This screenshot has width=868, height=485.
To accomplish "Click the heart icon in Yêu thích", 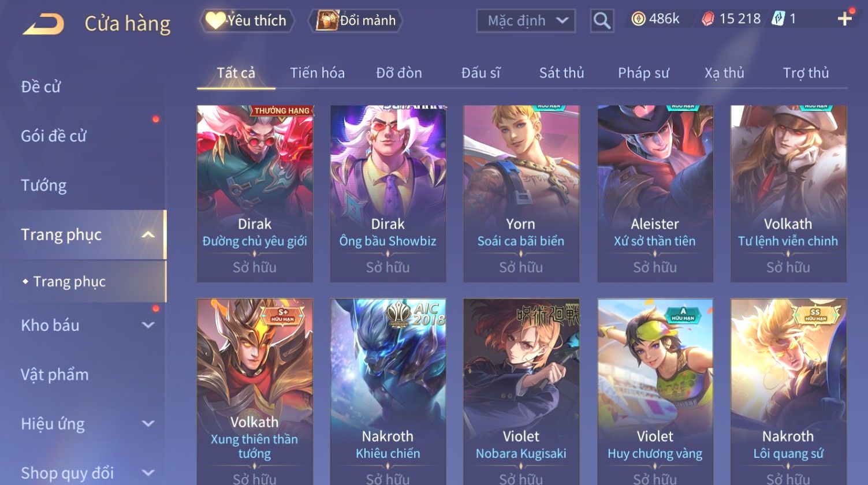I will [x=215, y=21].
